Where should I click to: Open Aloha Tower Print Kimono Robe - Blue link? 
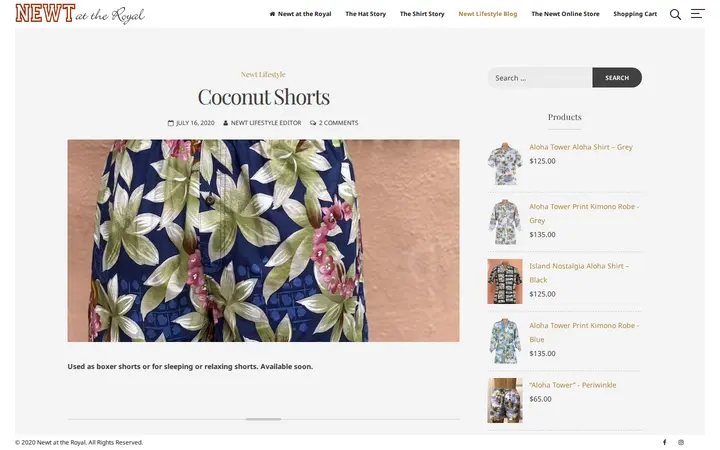584,332
